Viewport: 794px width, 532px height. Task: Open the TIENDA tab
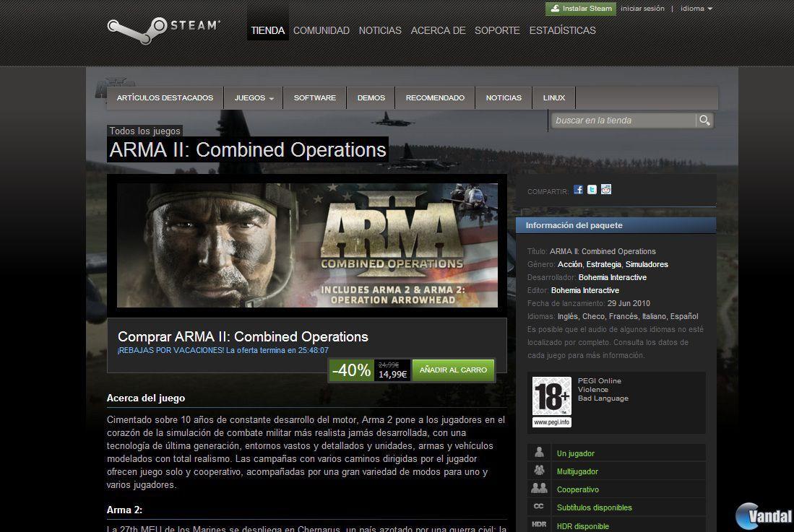tap(268, 30)
